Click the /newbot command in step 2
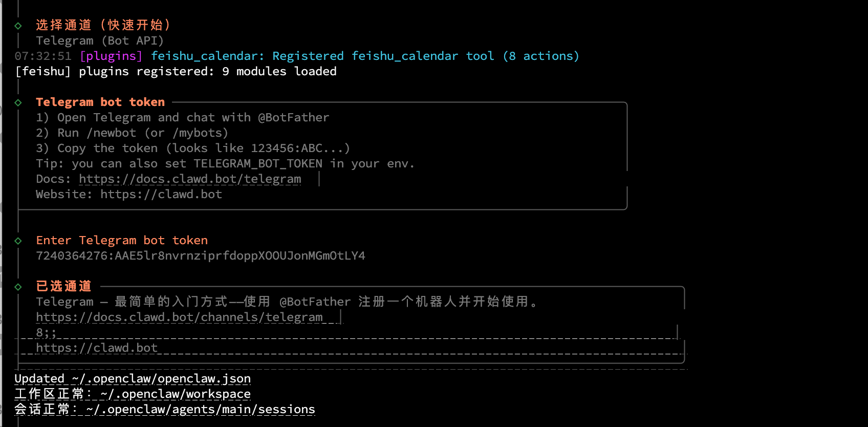868x427 pixels. pyautogui.click(x=112, y=133)
